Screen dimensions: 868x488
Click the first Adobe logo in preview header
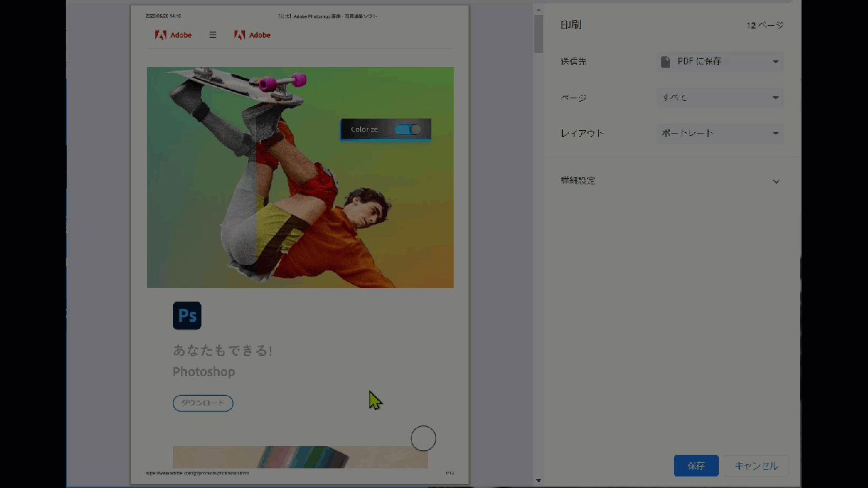pos(174,35)
